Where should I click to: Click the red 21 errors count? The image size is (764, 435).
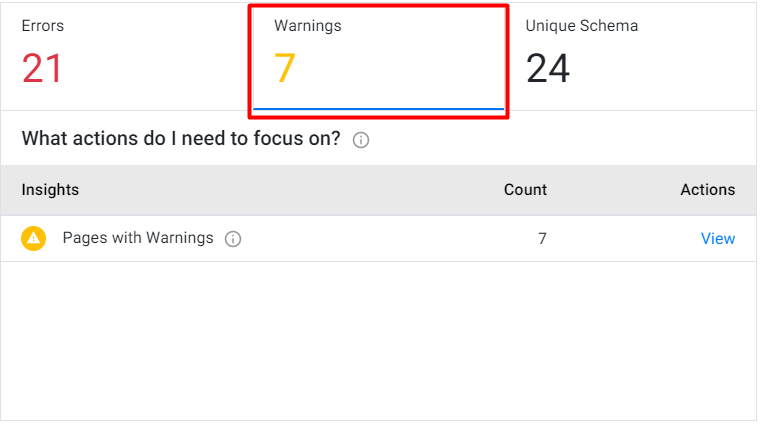point(42,69)
